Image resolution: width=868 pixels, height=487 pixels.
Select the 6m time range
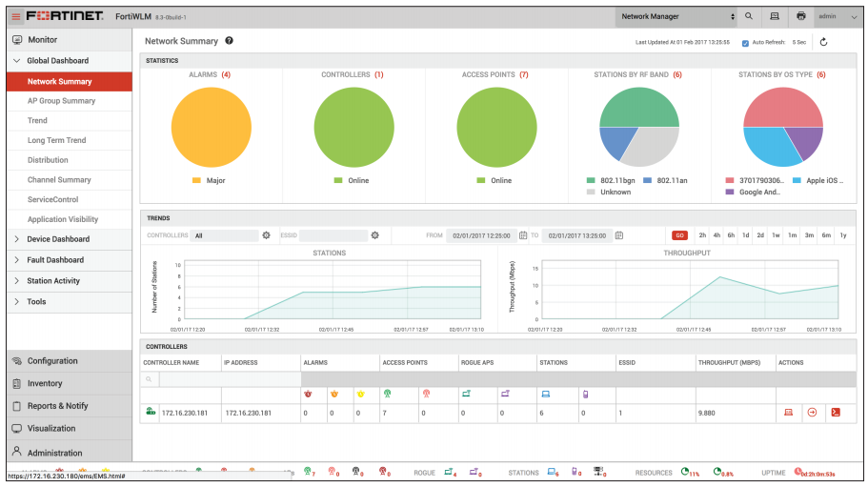[826, 235]
